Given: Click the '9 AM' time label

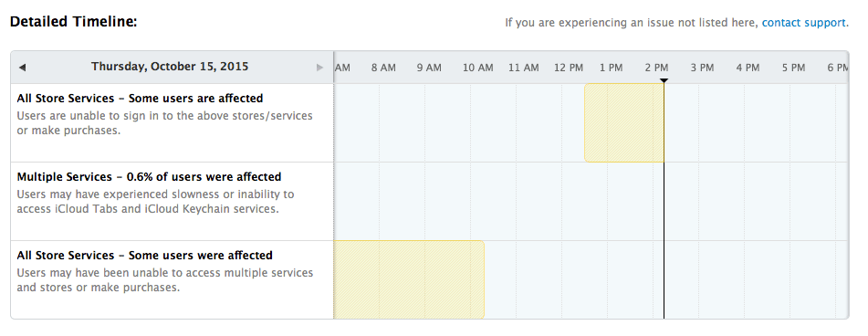Looking at the screenshot, I should point(429,68).
